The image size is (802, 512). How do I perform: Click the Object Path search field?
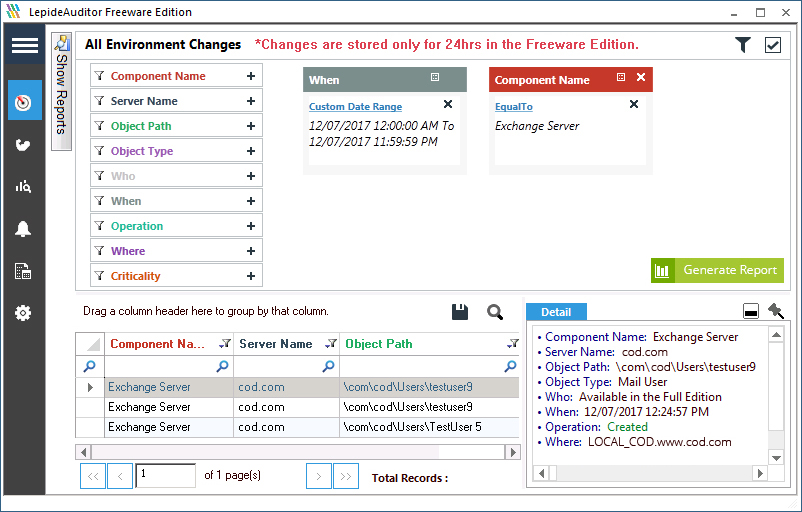coord(429,366)
